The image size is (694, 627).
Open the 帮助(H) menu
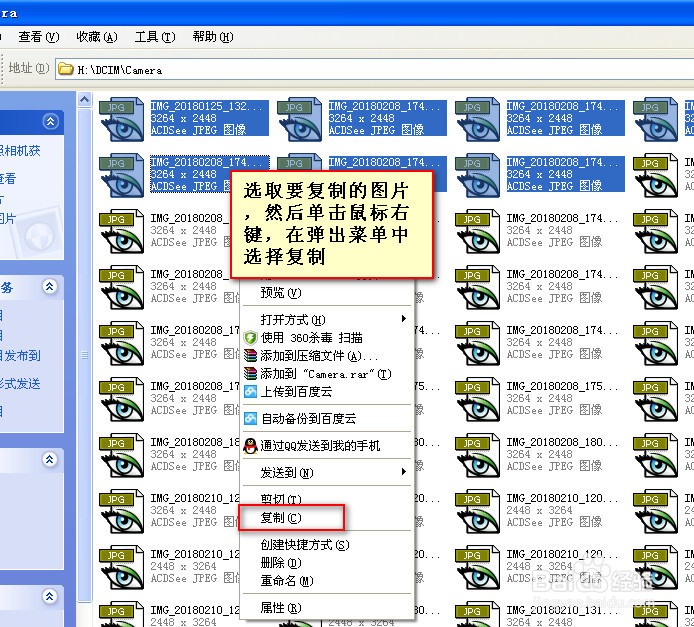point(213,37)
